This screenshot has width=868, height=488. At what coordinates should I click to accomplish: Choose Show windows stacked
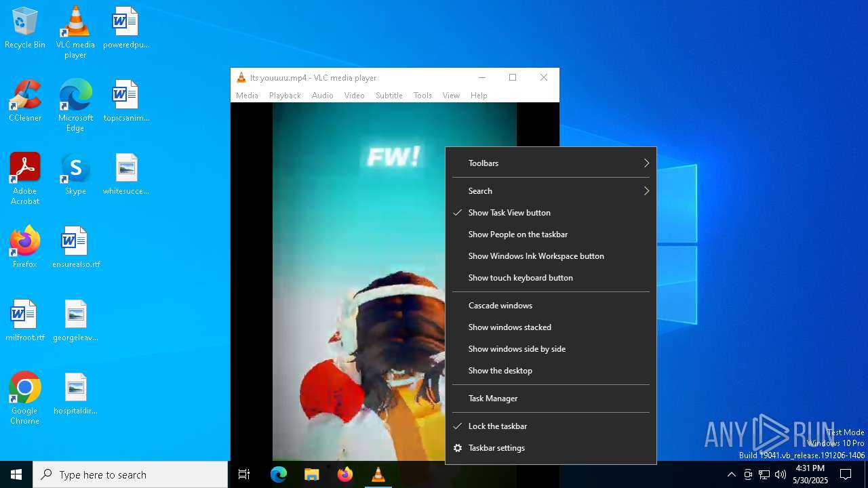(x=551, y=327)
